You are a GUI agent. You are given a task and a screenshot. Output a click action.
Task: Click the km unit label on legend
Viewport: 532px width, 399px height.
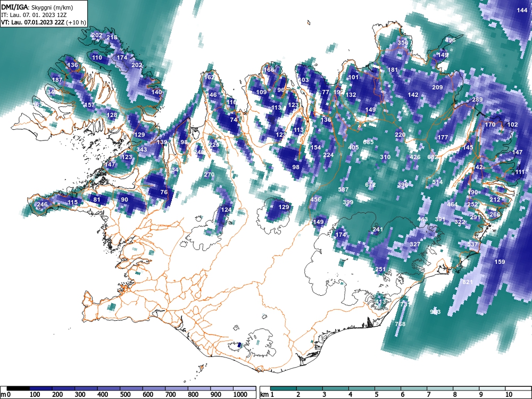[x=264, y=395]
